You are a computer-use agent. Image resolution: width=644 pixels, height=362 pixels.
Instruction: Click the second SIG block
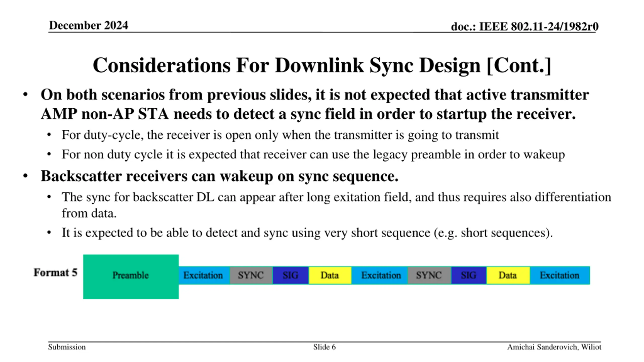(x=469, y=275)
